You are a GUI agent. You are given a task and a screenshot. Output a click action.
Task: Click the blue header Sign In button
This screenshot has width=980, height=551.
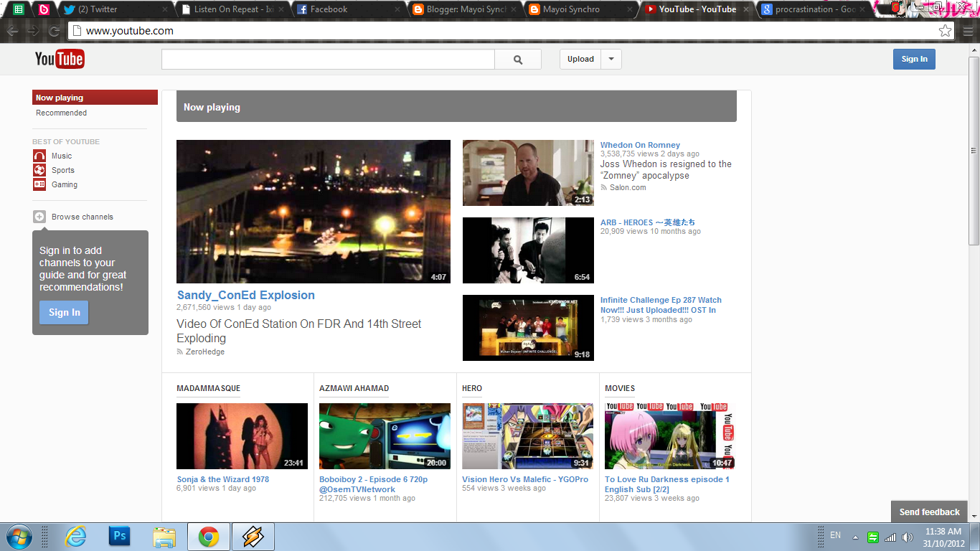[914, 59]
